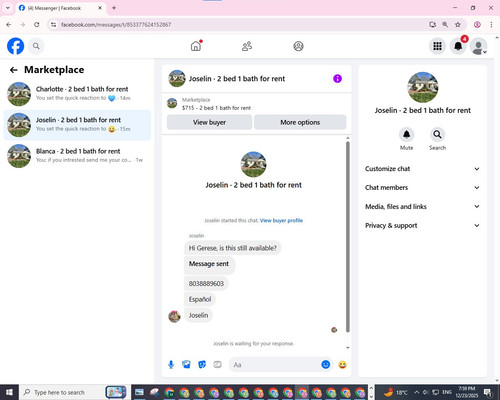Select the Messenger | Facebook browser tab

(61, 8)
